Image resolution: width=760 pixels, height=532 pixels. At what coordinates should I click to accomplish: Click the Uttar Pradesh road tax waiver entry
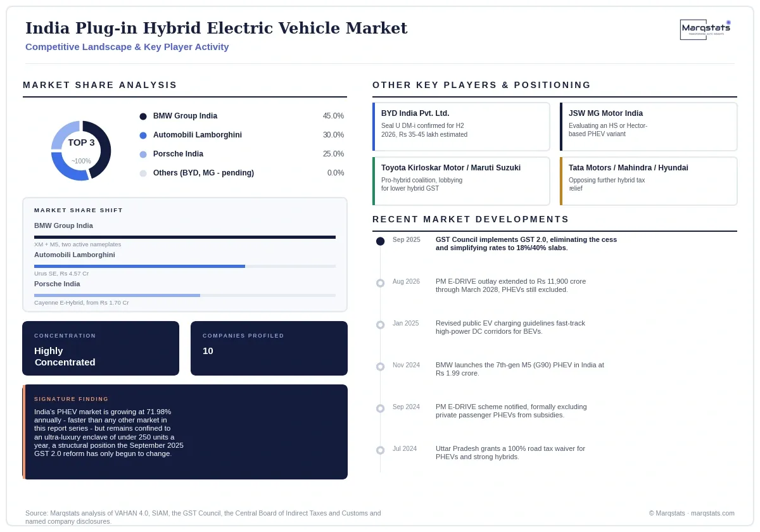click(510, 453)
